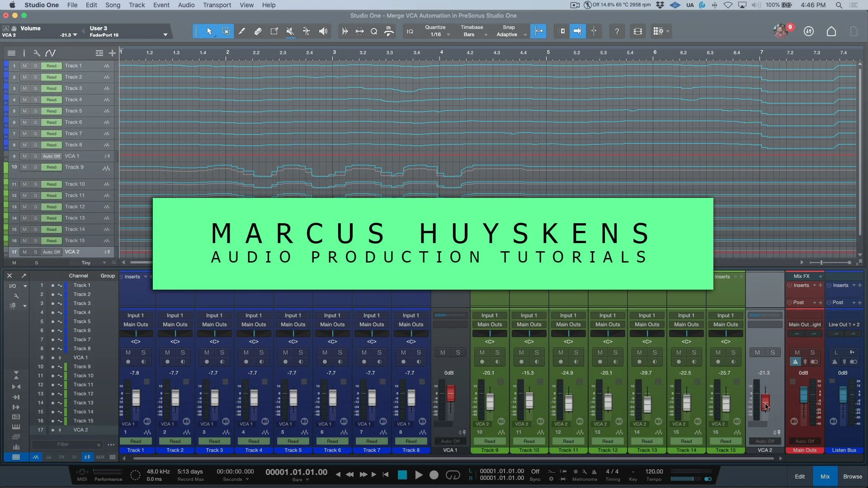Select the Listen speaker tool

pyautogui.click(x=323, y=31)
